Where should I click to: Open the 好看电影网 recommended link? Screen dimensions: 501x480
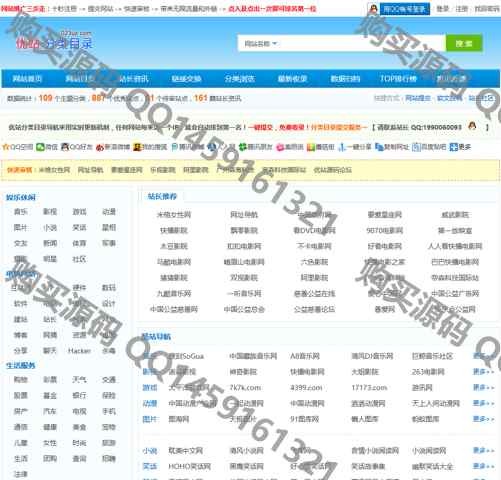(x=384, y=246)
